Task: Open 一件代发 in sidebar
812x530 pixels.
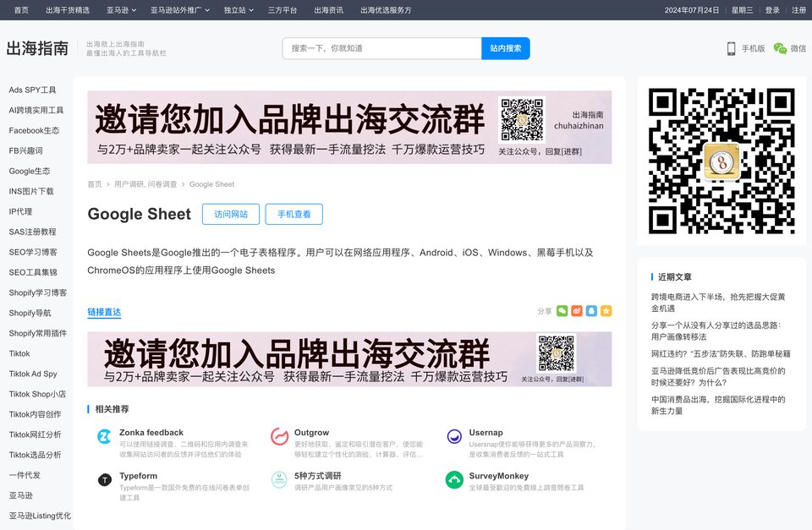Action: [25, 474]
